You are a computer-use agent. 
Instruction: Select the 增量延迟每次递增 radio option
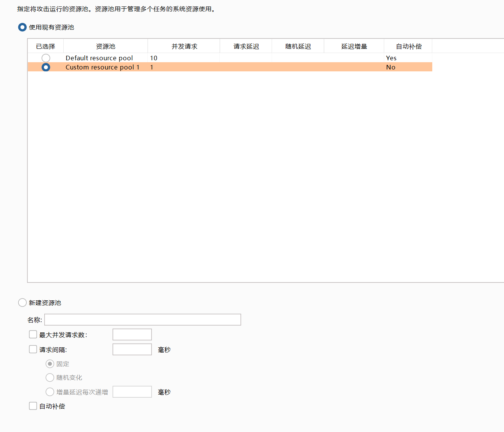(50, 392)
